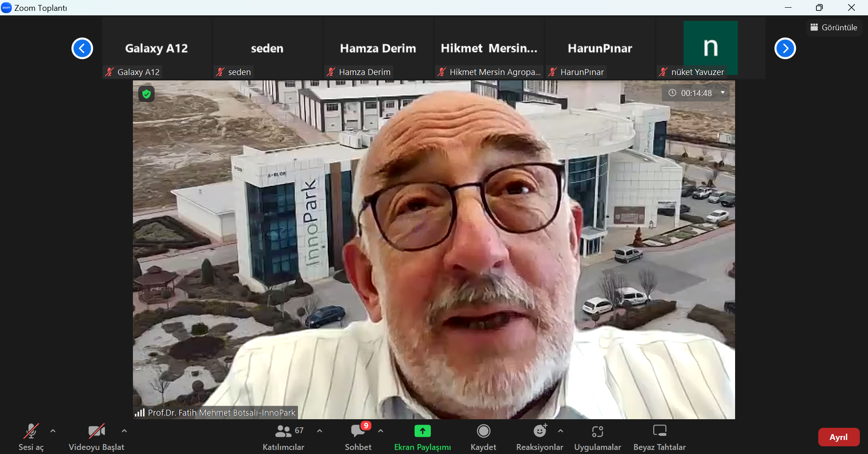Leave the meeting with Ayrıl button

[x=839, y=437]
